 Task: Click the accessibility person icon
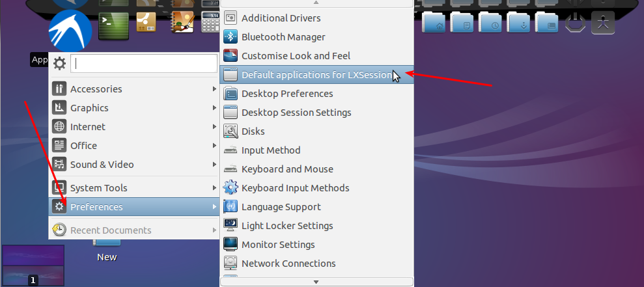tap(603, 23)
